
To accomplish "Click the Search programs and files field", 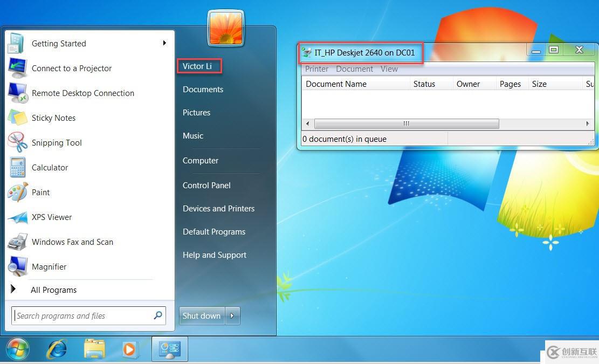I will point(88,315).
